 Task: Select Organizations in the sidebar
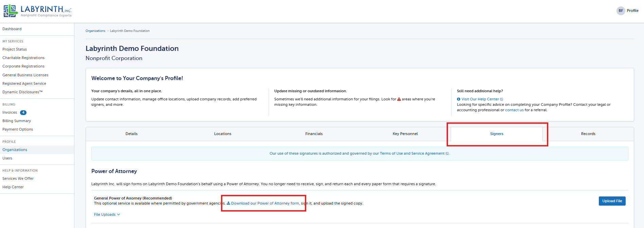point(15,150)
